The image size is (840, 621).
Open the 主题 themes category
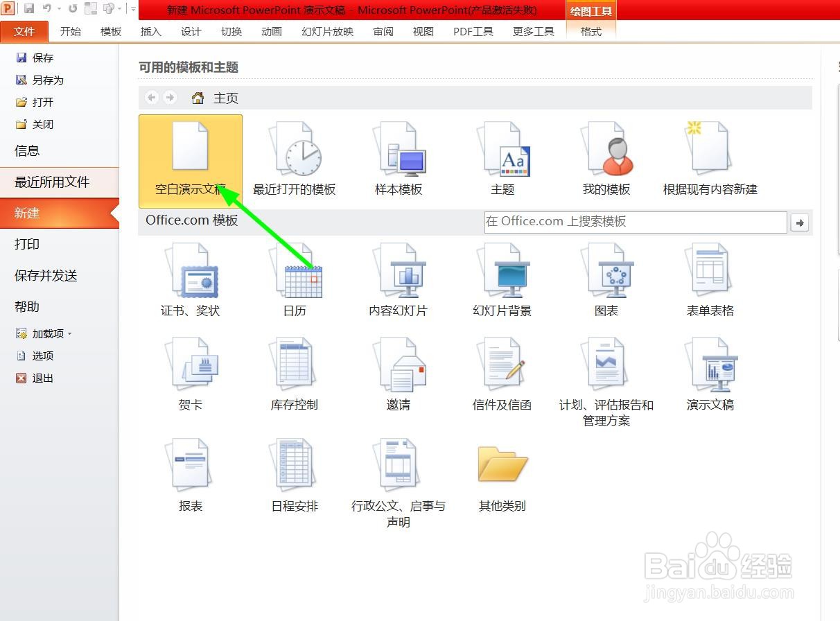click(x=502, y=161)
